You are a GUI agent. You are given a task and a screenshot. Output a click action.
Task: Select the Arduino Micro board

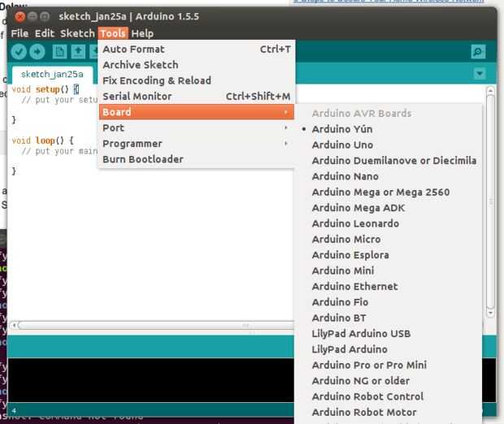click(389, 240)
